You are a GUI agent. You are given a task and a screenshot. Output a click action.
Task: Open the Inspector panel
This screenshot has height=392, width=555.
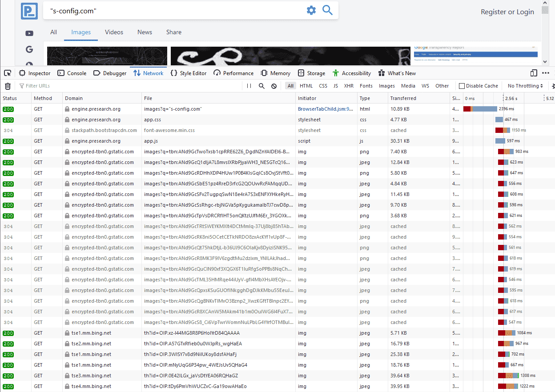click(35, 73)
